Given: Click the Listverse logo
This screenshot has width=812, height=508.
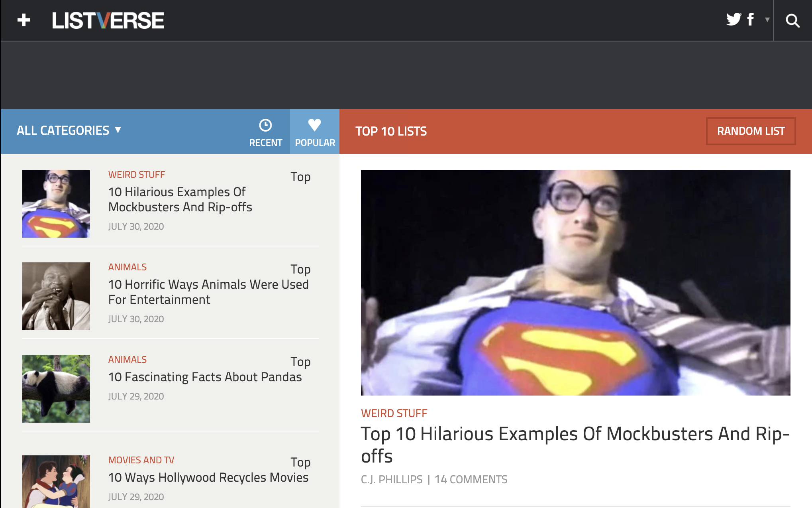Looking at the screenshot, I should coord(108,20).
